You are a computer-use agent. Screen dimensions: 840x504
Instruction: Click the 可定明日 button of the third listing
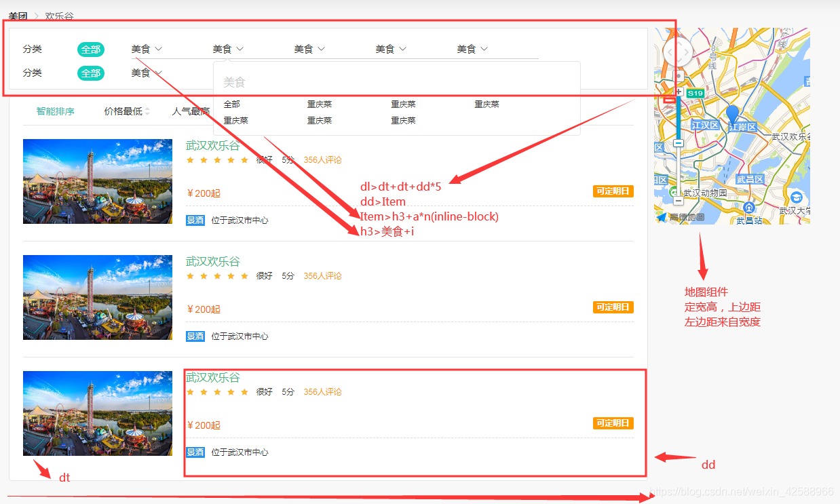point(613,423)
